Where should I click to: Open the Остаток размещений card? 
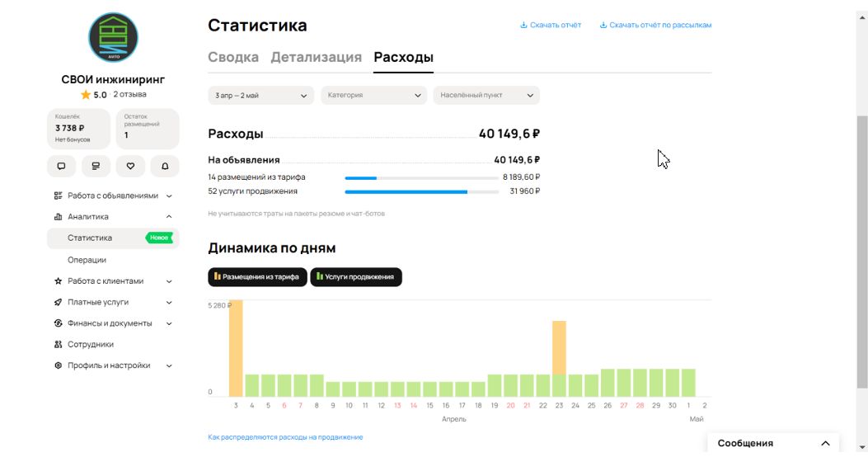(148, 129)
